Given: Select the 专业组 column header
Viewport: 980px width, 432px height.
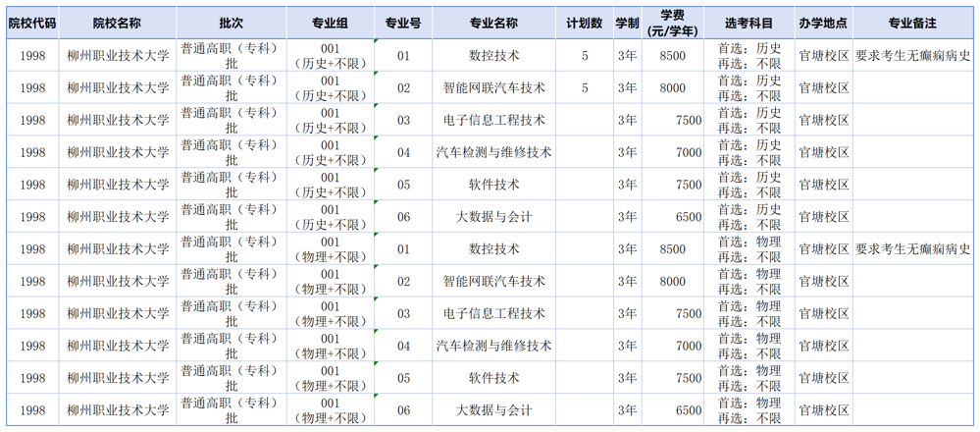Looking at the screenshot, I should (330, 22).
